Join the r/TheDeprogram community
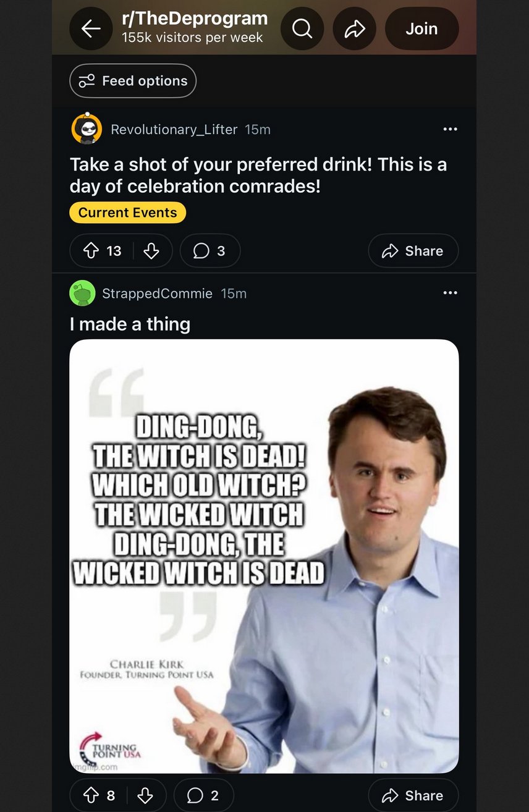Viewport: 529px width, 812px height. click(421, 28)
